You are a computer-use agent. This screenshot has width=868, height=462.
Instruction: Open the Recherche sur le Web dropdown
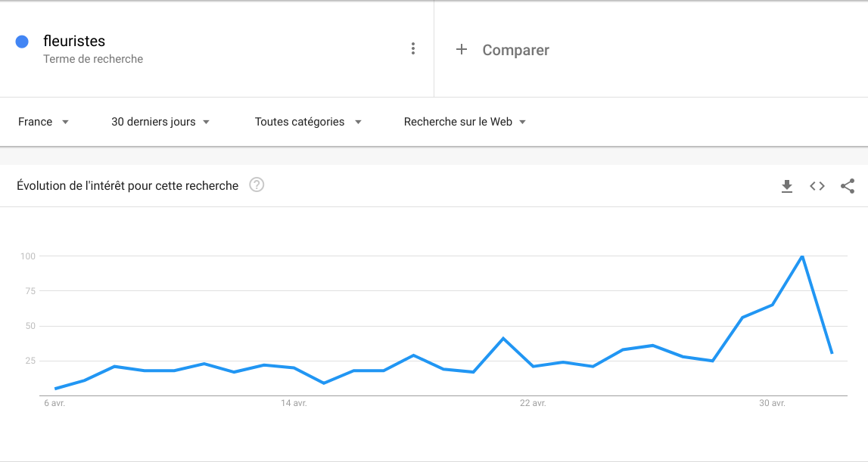tap(465, 122)
